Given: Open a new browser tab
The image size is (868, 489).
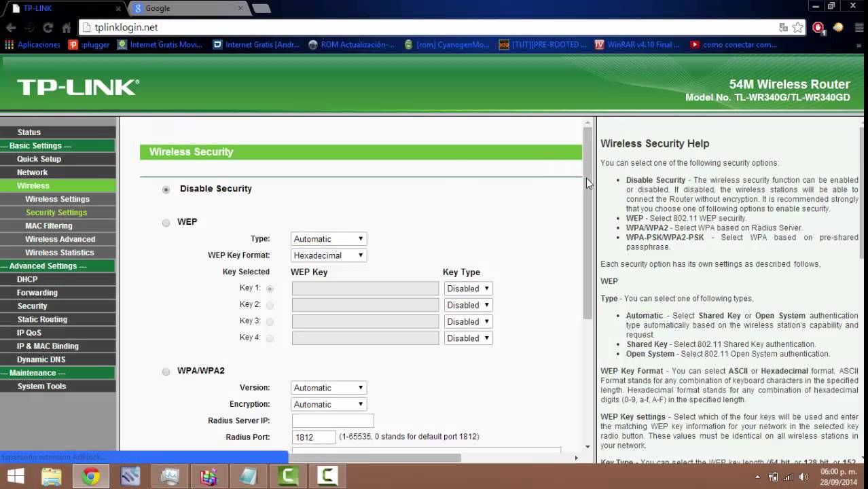Looking at the screenshot, I should (261, 8).
